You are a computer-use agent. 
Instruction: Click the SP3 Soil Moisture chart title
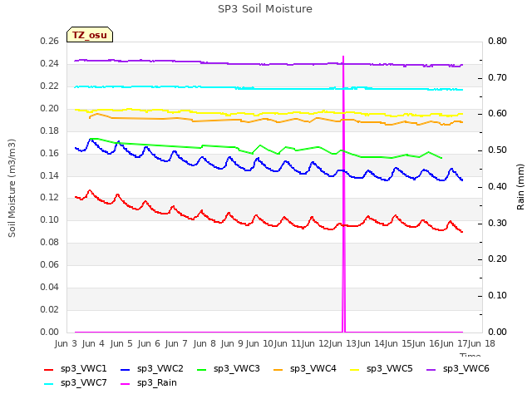tap(265, 9)
